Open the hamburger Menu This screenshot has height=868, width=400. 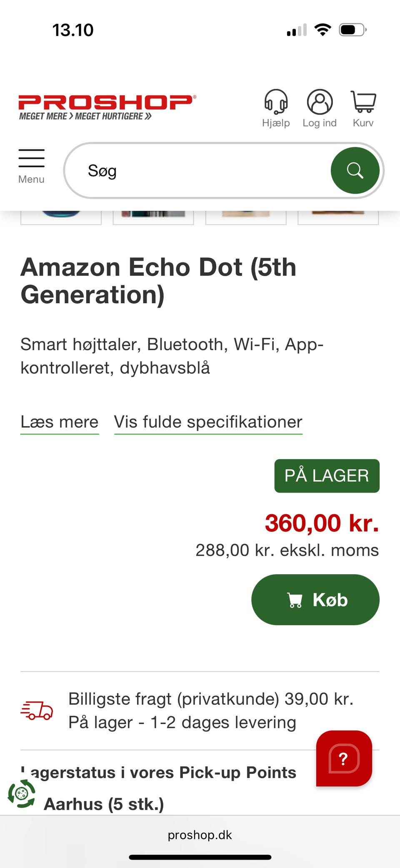(x=31, y=166)
